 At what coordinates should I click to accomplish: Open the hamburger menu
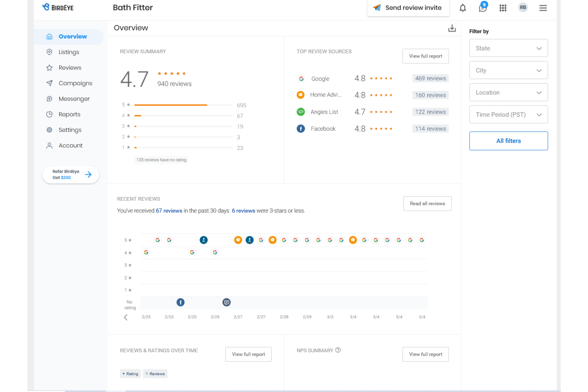coord(543,8)
